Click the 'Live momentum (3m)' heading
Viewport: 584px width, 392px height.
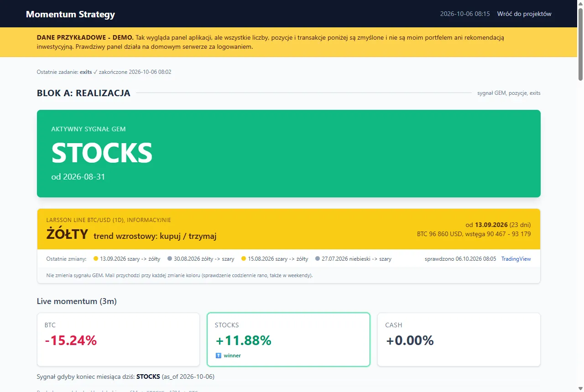[77, 301]
